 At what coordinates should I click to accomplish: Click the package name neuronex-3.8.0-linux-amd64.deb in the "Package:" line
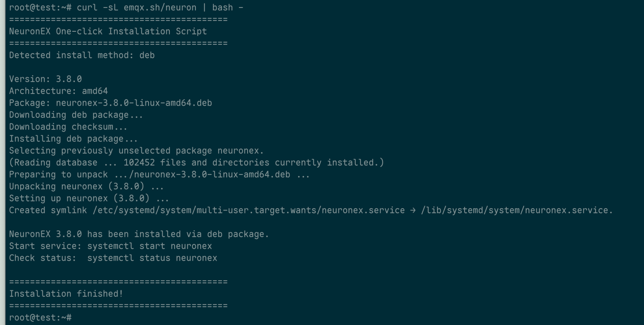(134, 103)
